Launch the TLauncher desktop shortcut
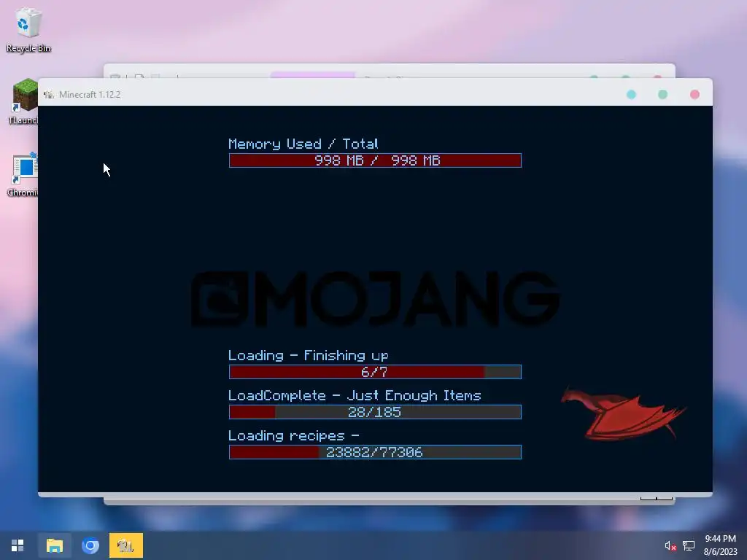The image size is (747, 560). pos(23,101)
